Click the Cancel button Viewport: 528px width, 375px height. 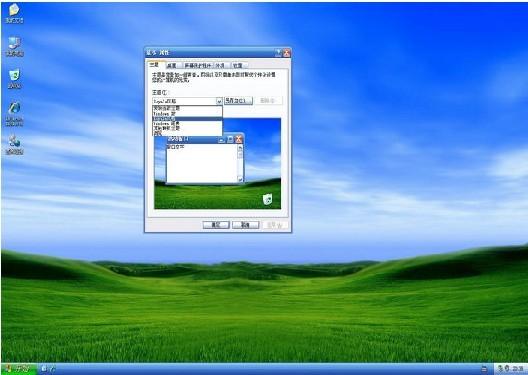pyautogui.click(x=245, y=225)
